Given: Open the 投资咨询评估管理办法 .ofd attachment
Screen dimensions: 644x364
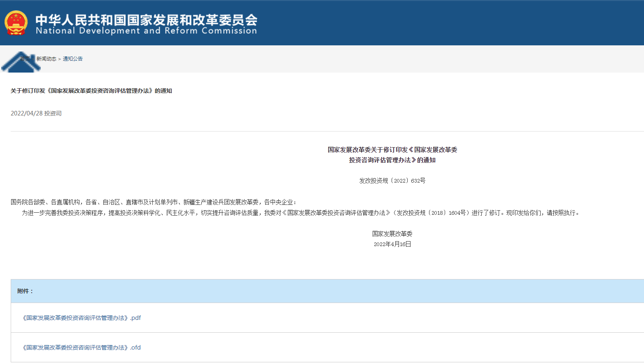Looking at the screenshot, I should coord(81,348).
